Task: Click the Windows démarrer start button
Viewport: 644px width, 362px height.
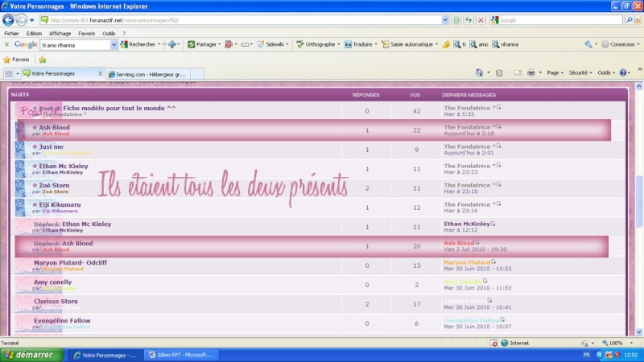Action: (31, 355)
